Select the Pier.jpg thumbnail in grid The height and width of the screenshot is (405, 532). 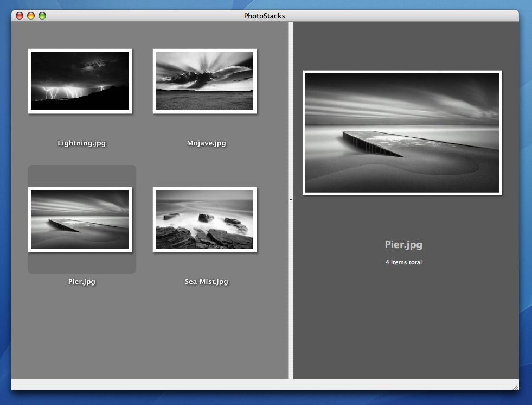coord(80,219)
